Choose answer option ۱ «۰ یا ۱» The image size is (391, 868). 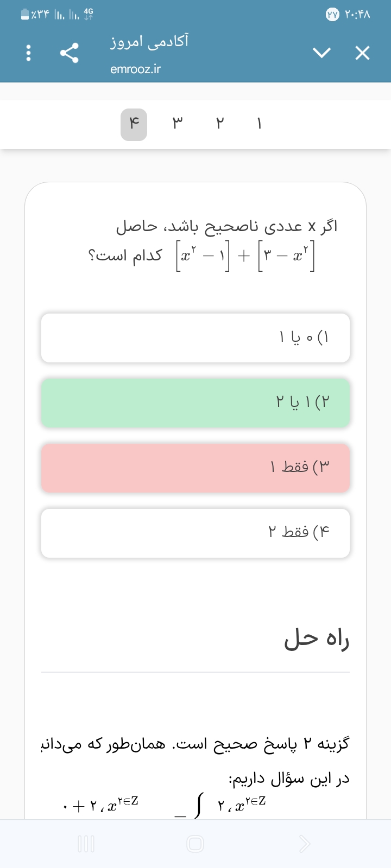tap(195, 337)
